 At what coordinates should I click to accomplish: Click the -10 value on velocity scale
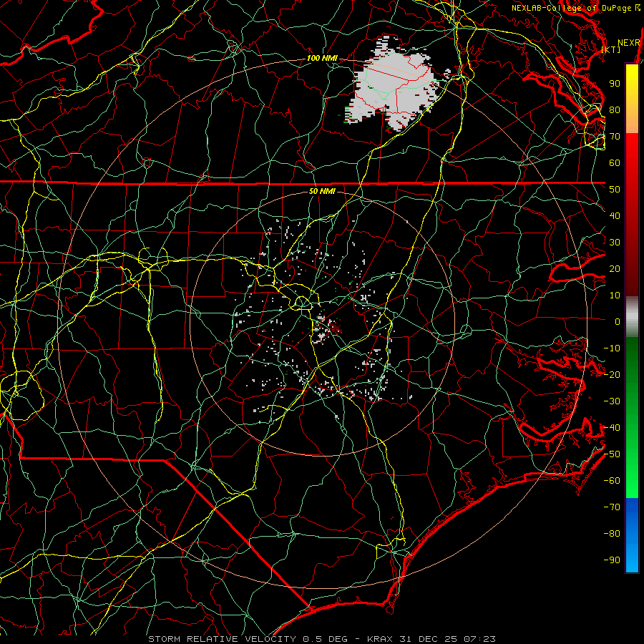point(612,348)
